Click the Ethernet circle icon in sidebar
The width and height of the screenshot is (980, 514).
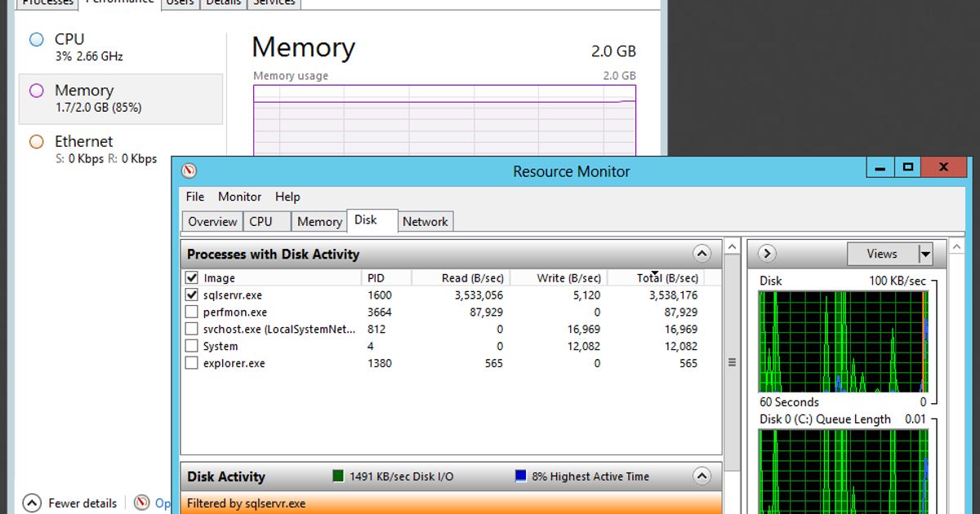coord(36,142)
